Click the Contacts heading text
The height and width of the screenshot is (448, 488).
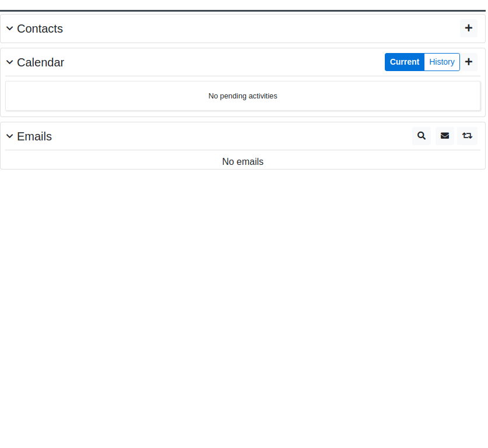(x=40, y=29)
